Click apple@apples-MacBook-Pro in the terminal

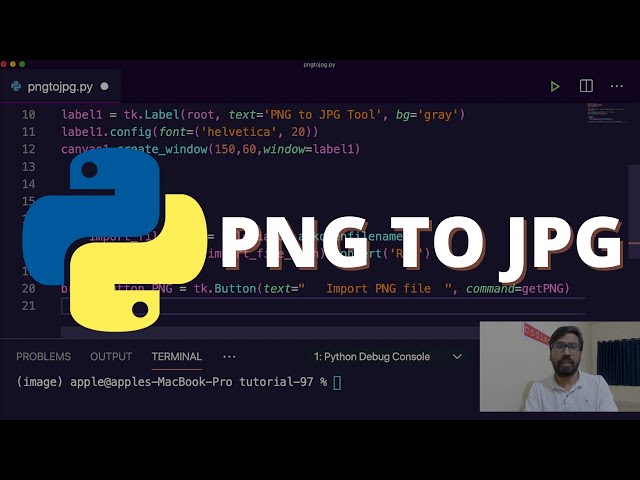coord(151,382)
